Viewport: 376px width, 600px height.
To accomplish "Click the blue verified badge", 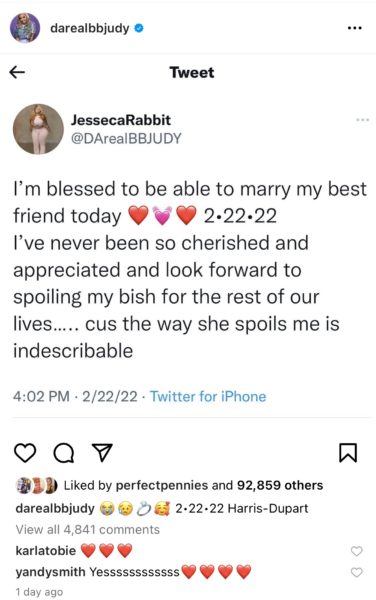I will coord(139,28).
